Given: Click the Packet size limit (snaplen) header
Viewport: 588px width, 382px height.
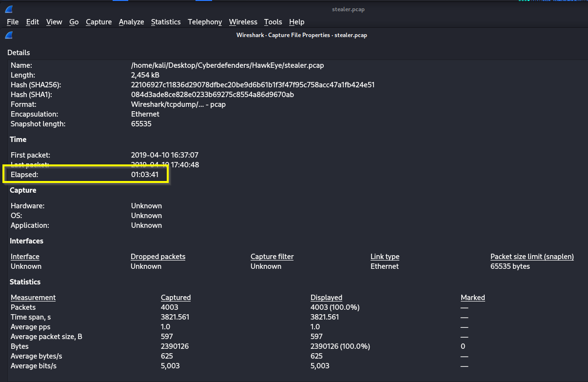Looking at the screenshot, I should pyautogui.click(x=532, y=257).
